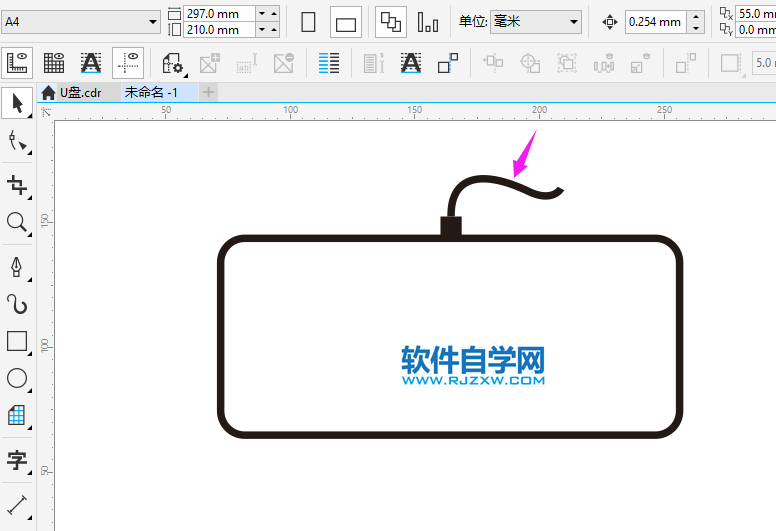The image size is (776, 531).
Task: Switch to the U盘.cdr document tab
Action: pos(75,92)
